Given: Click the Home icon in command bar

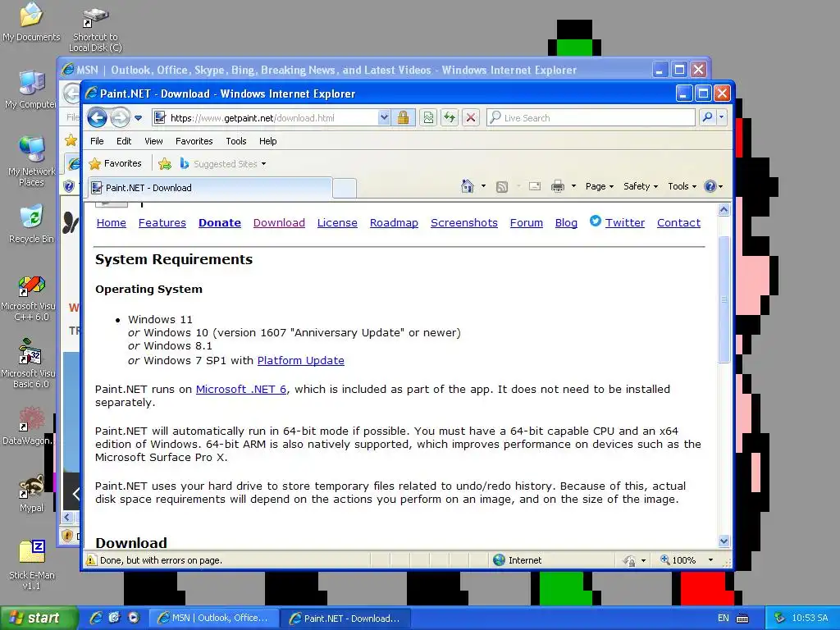Looking at the screenshot, I should click(467, 186).
